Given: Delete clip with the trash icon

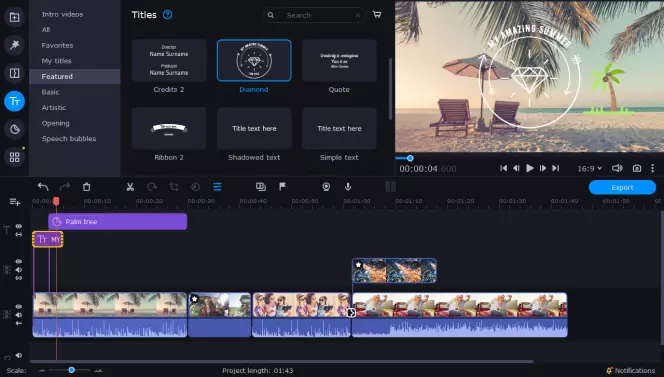Looking at the screenshot, I should (x=86, y=187).
